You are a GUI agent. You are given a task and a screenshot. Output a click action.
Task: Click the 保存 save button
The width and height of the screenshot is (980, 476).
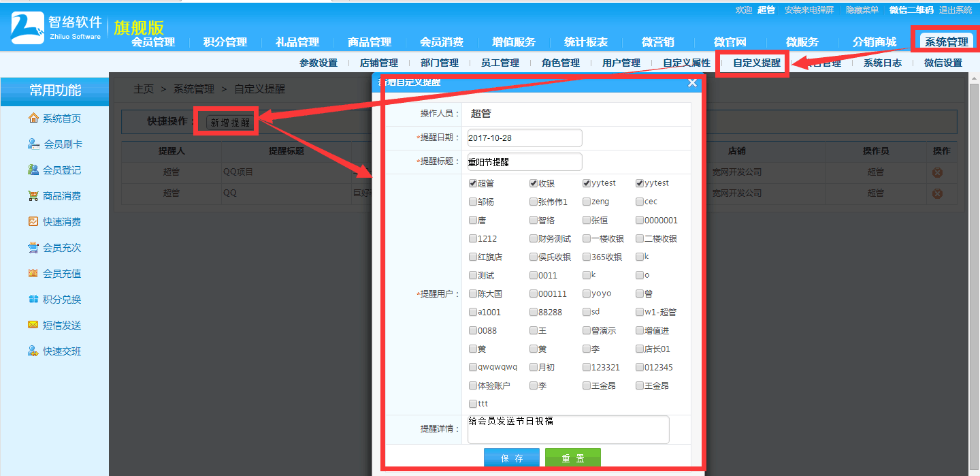[511, 458]
